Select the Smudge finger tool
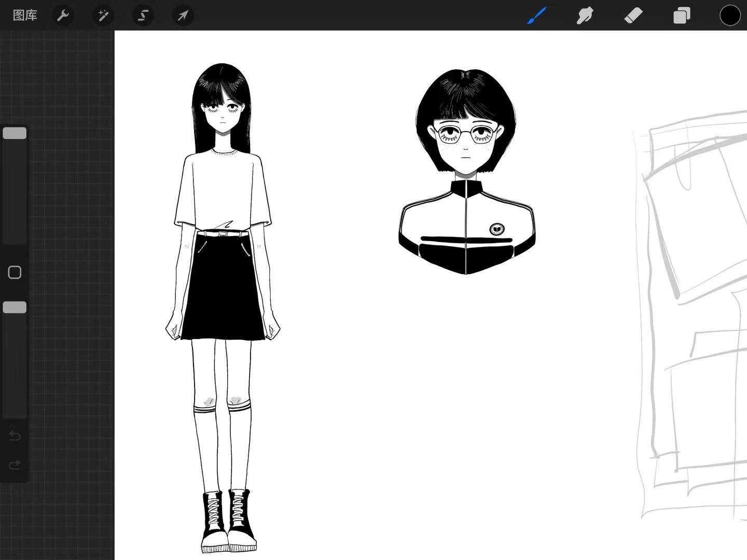Image resolution: width=747 pixels, height=560 pixels. (585, 16)
